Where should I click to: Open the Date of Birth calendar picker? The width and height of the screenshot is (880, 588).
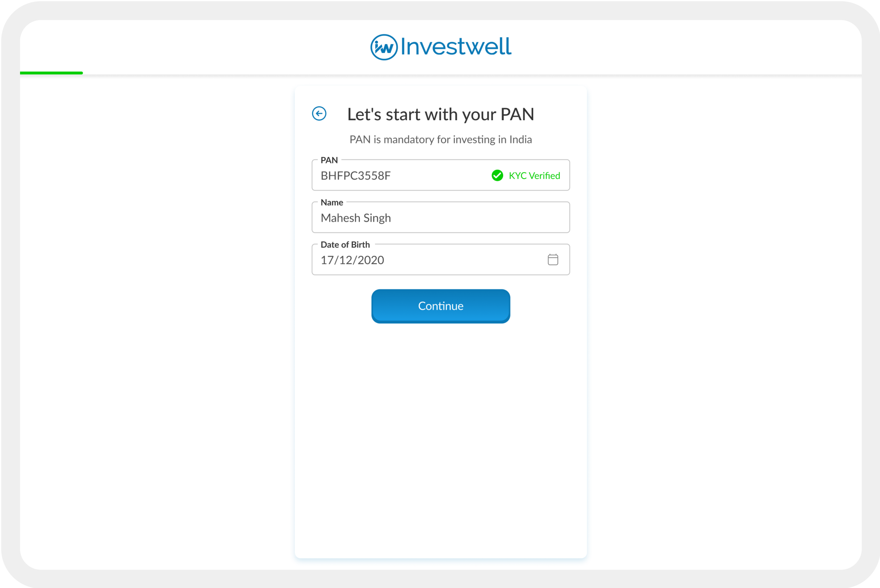coord(553,259)
